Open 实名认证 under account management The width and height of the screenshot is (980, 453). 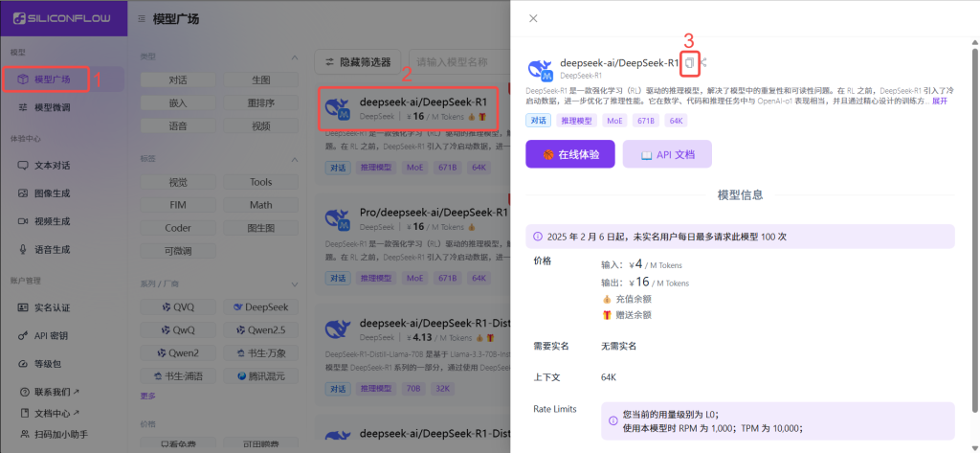click(x=62, y=307)
